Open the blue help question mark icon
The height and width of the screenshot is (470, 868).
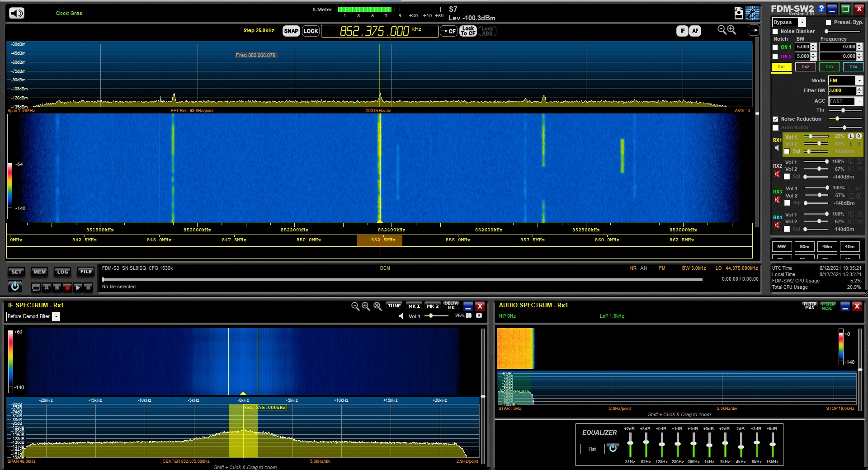(x=821, y=9)
